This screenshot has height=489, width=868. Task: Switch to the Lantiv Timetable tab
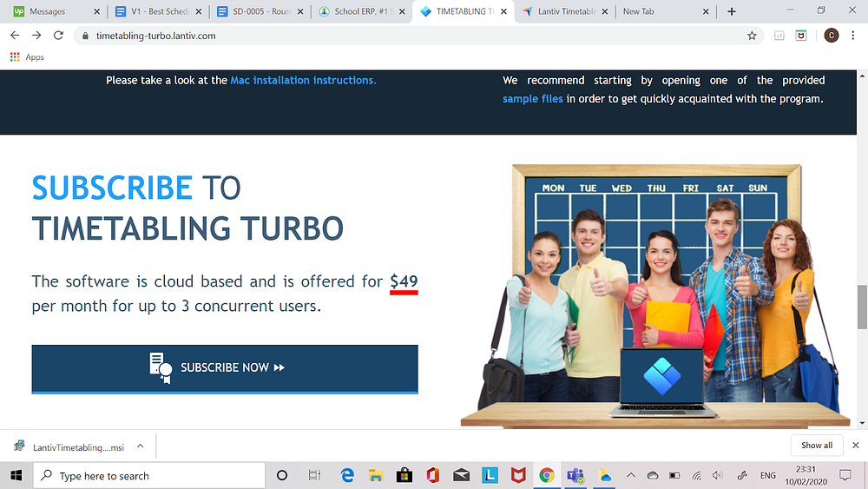pos(566,11)
